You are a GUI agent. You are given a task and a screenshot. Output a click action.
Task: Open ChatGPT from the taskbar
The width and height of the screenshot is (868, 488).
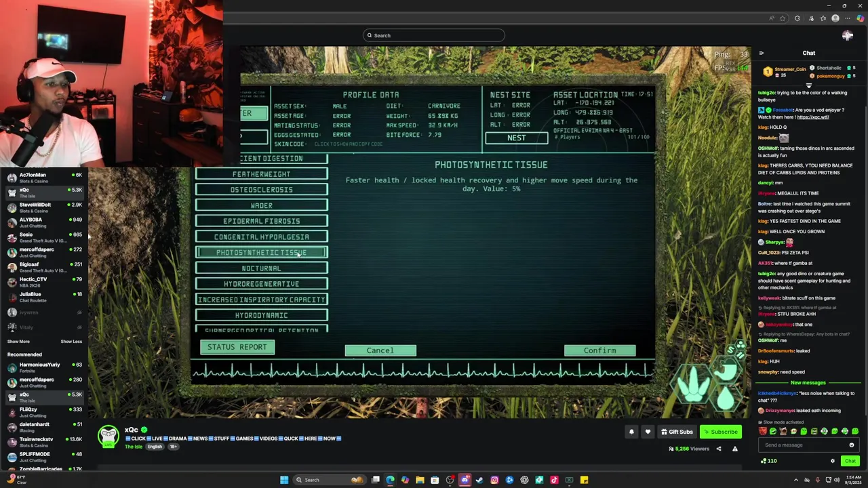click(524, 480)
